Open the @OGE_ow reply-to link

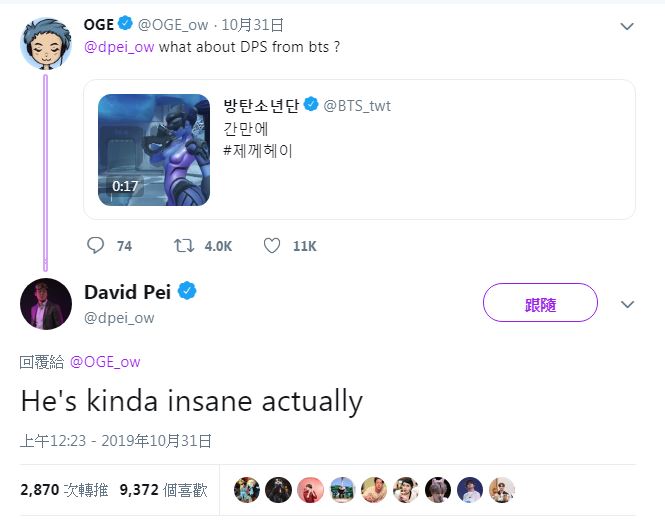pos(105,361)
